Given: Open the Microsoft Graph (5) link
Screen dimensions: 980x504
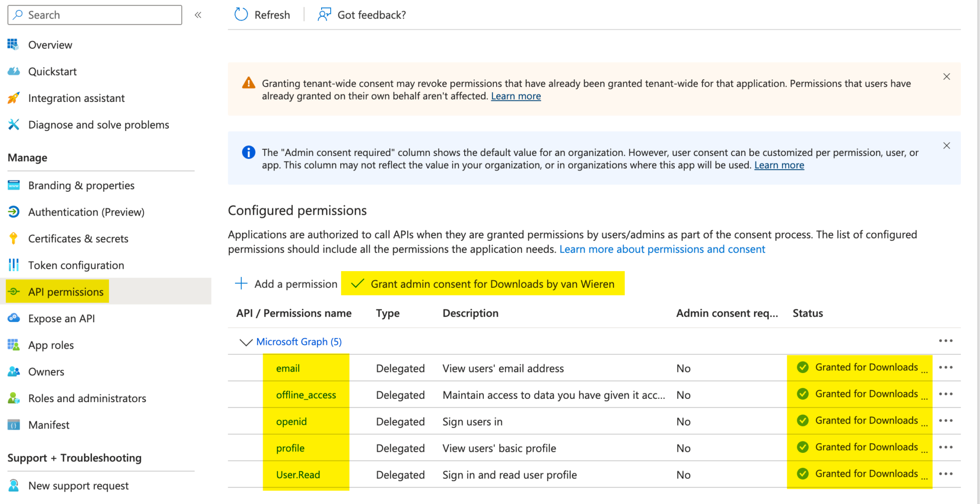Looking at the screenshot, I should pos(299,342).
